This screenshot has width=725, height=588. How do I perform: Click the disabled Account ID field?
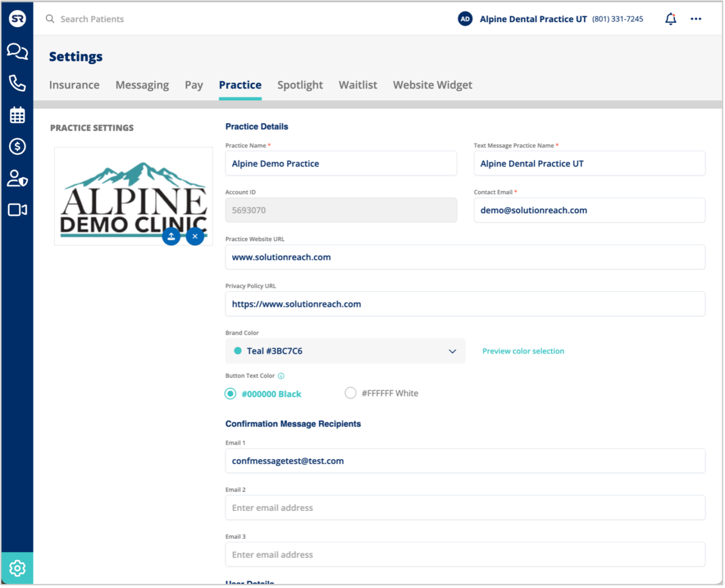point(341,210)
